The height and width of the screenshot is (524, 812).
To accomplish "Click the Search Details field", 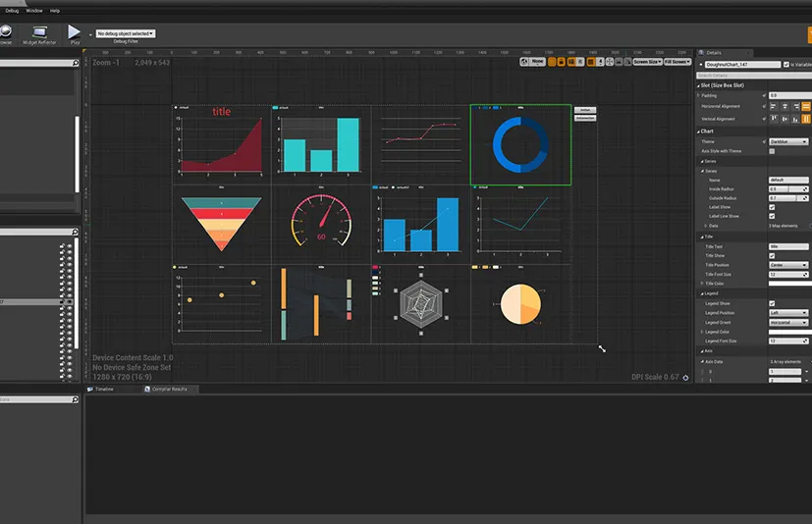I will click(754, 76).
